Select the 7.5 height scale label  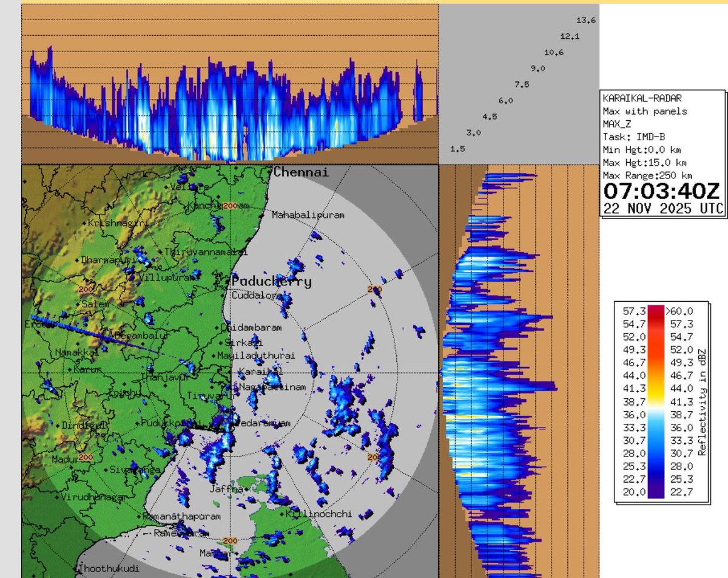pos(522,84)
